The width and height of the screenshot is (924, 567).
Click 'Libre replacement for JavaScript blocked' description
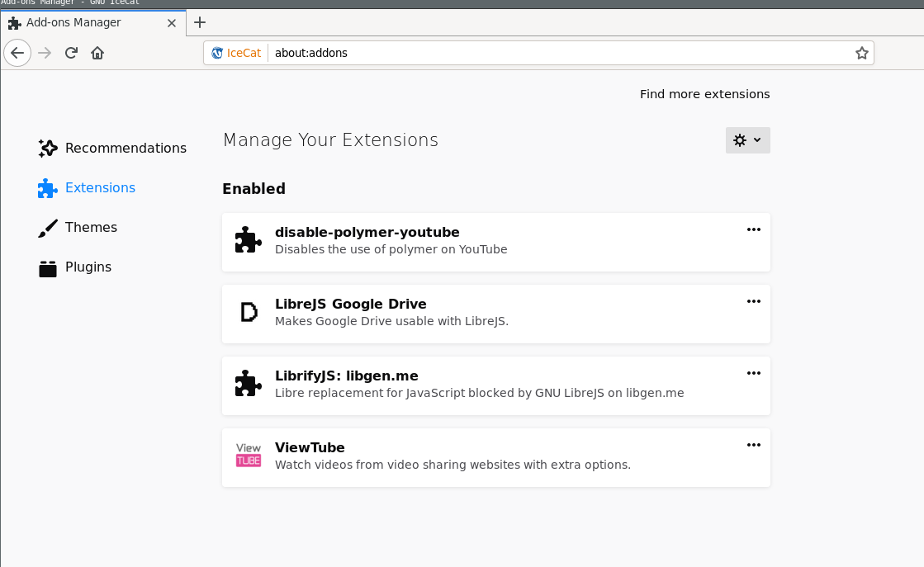[480, 394]
